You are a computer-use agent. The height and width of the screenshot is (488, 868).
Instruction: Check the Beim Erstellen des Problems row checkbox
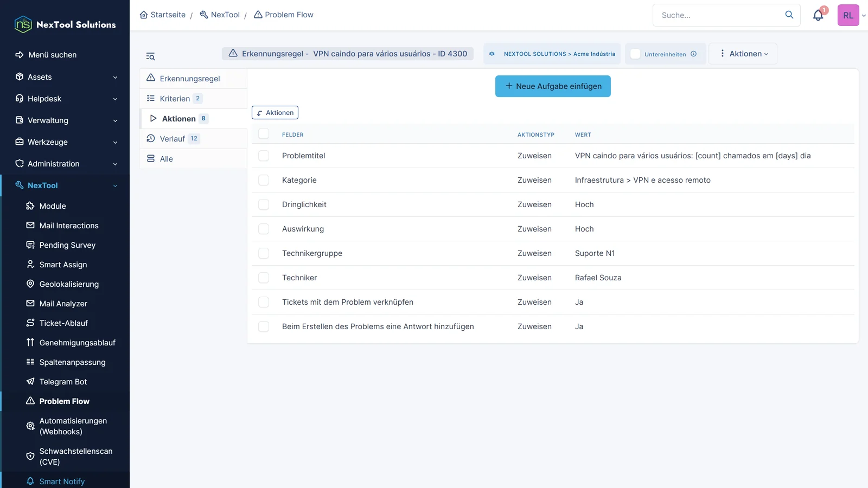pyautogui.click(x=264, y=326)
